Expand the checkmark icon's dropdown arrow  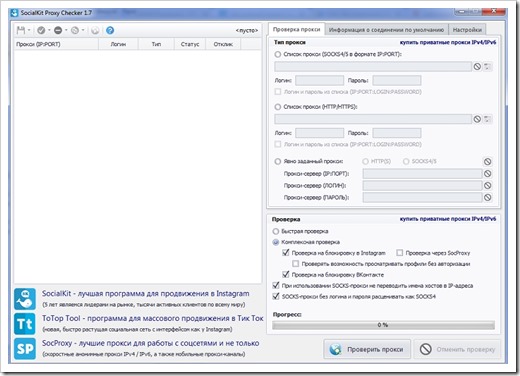(49, 30)
